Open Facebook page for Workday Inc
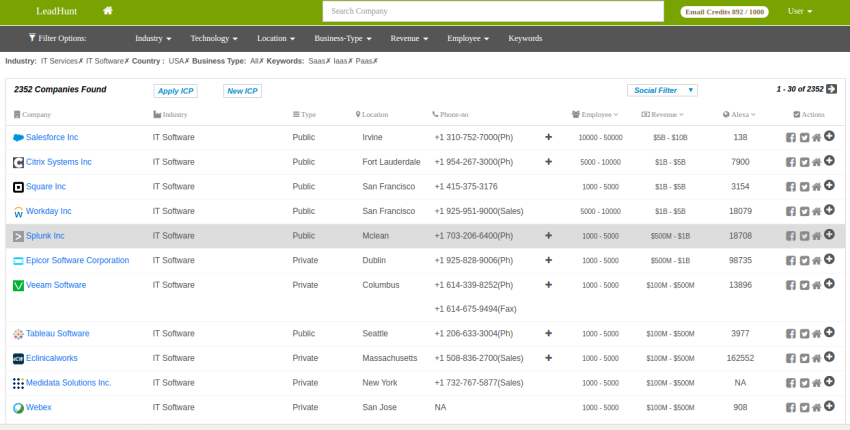This screenshot has height=430, width=850. [x=791, y=211]
